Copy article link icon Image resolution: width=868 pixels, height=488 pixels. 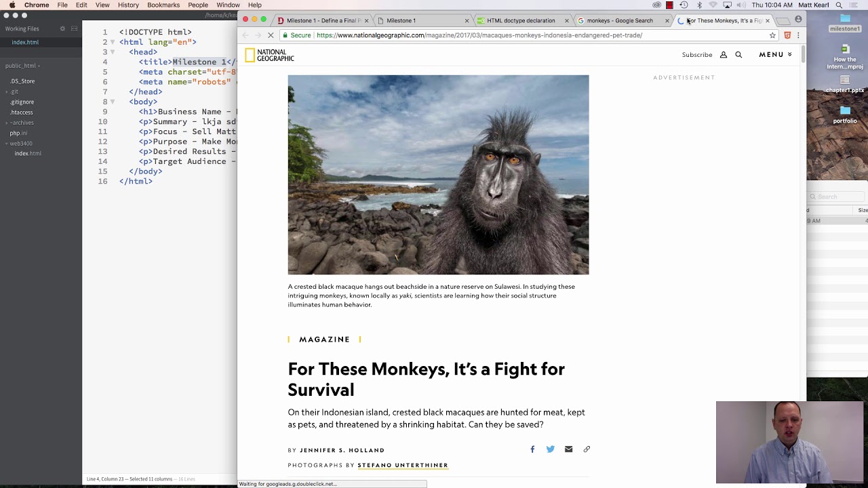coord(587,449)
